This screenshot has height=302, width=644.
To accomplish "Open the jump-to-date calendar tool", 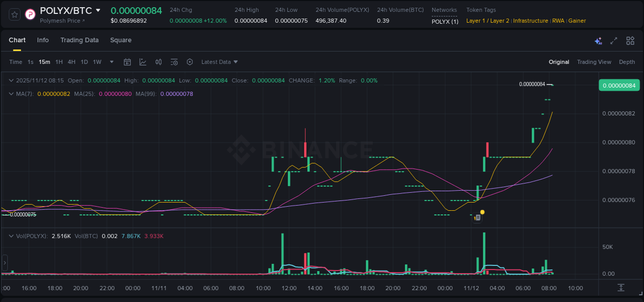I will (x=127, y=61).
